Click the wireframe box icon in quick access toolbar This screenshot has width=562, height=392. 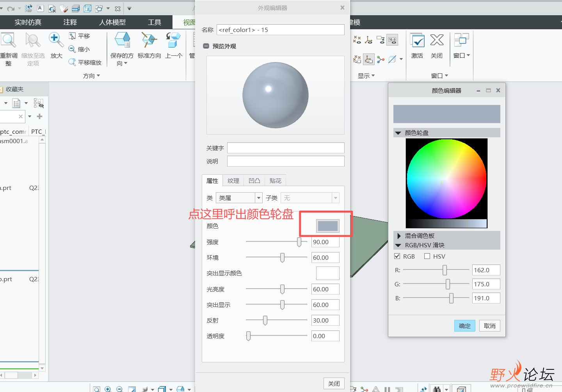[87, 9]
